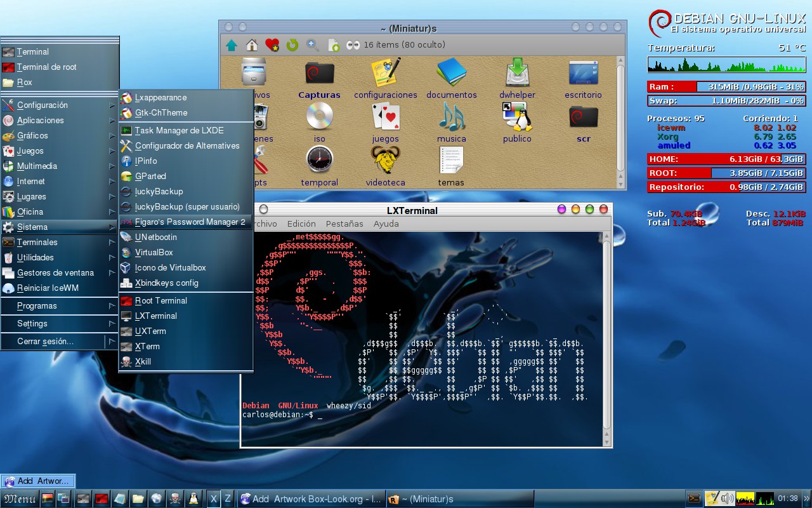Select Reiniciar IceWM in main menu

[60, 288]
